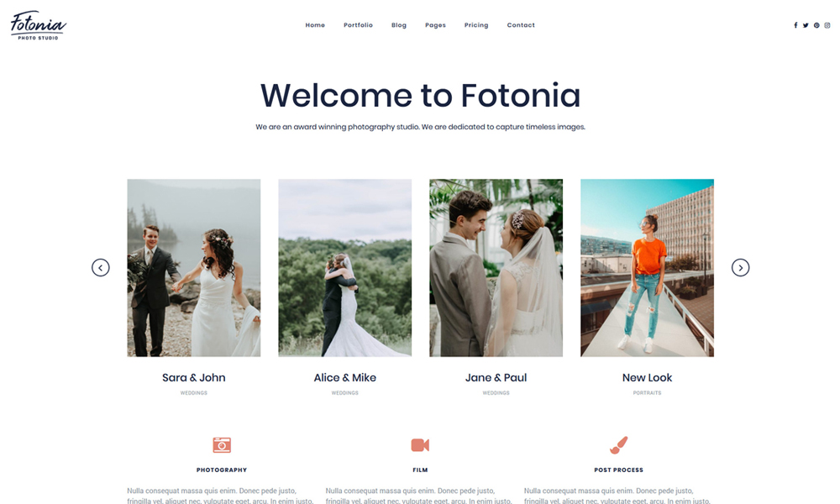Open the New Look portrait thumbnail
Screen dimensions: 840x504
click(x=647, y=268)
